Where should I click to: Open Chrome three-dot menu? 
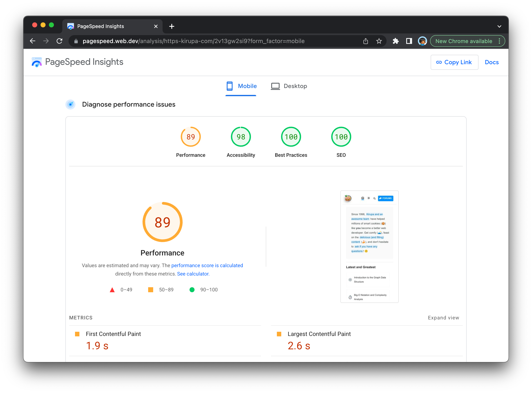(x=499, y=41)
